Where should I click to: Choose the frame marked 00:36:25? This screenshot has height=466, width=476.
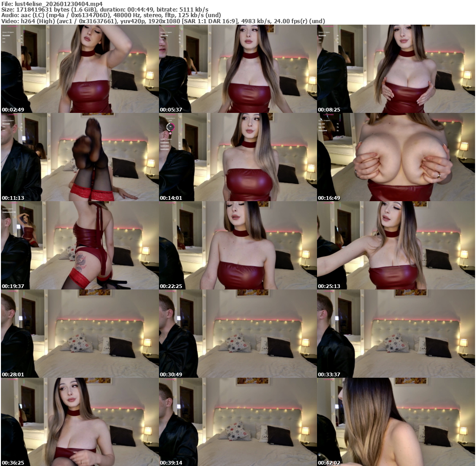point(79,422)
